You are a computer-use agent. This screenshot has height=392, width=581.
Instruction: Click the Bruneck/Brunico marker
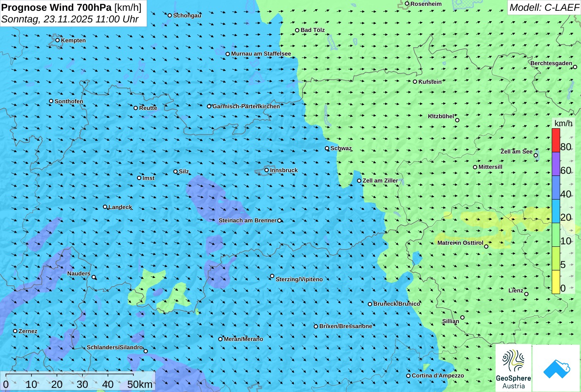click(370, 304)
